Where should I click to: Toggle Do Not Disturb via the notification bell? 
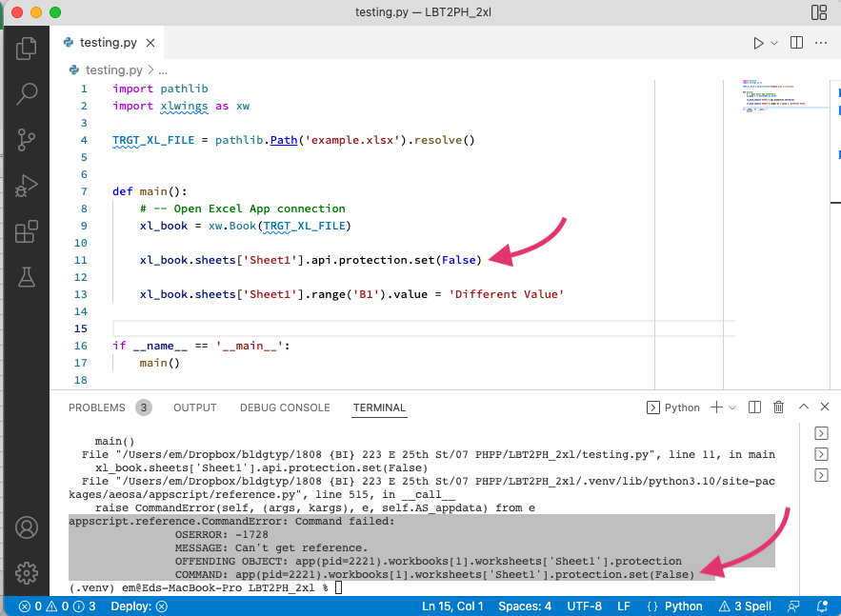tap(821, 606)
